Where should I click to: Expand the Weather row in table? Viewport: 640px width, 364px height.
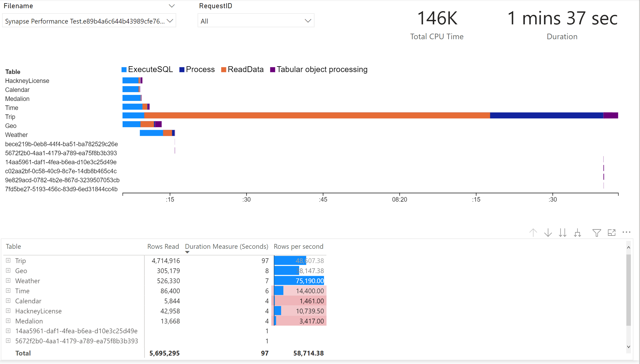pos(8,281)
